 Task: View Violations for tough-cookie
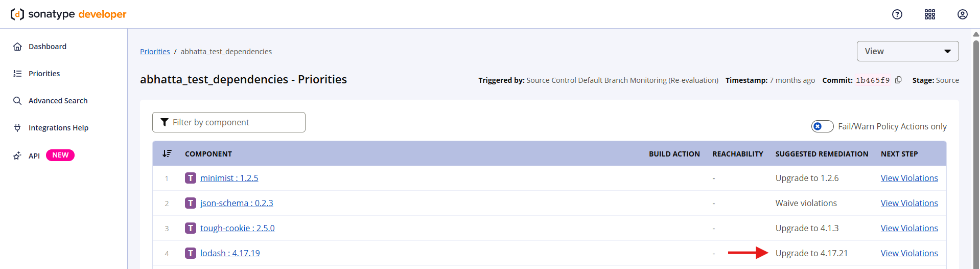pyautogui.click(x=909, y=228)
